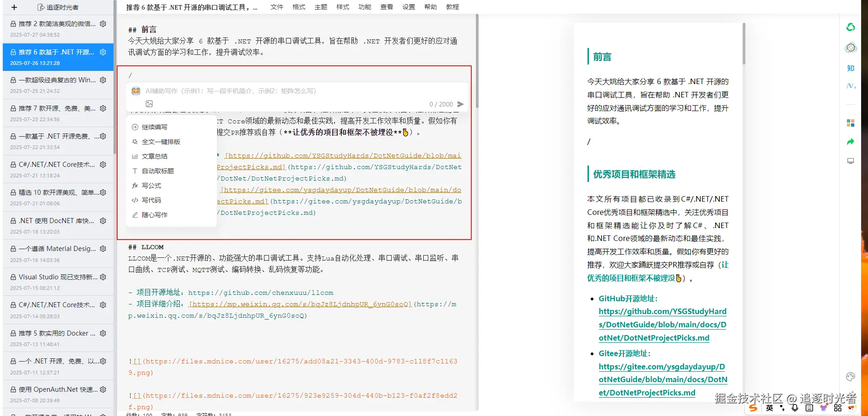Click the blue N-shaped icon in the right sidebar
This screenshot has height=416, width=868.
tap(851, 86)
